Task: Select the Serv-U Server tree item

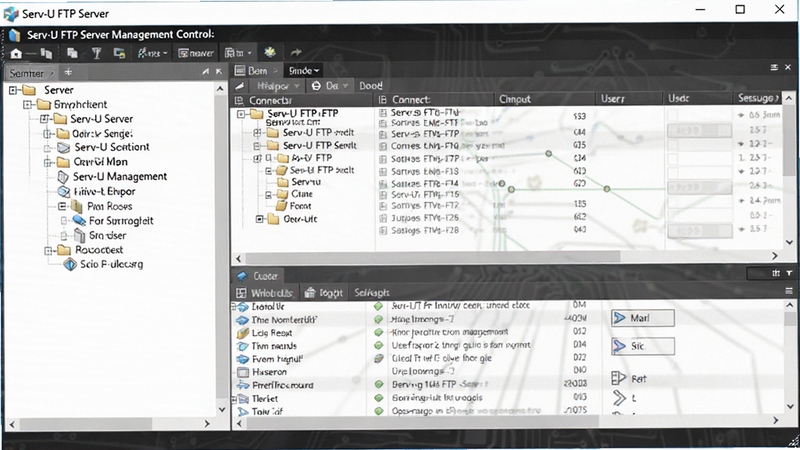Action: pyautogui.click(x=101, y=119)
